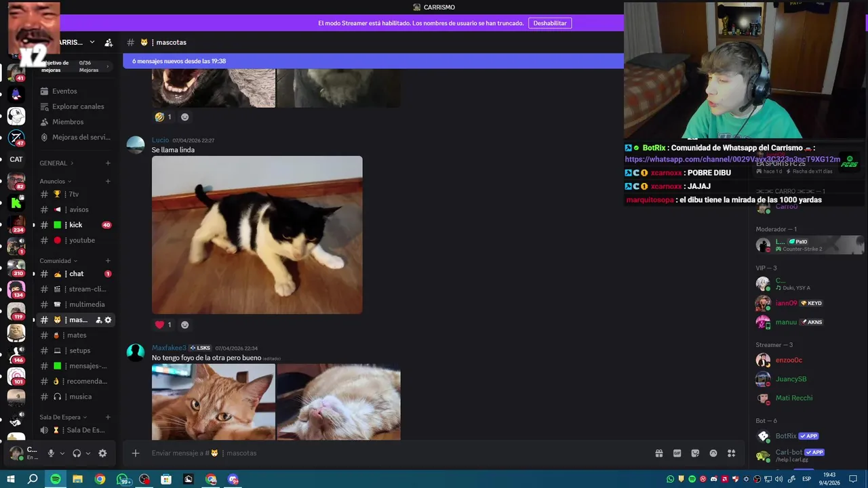Open the gift Nitro icon
868x488 pixels.
[658, 453]
